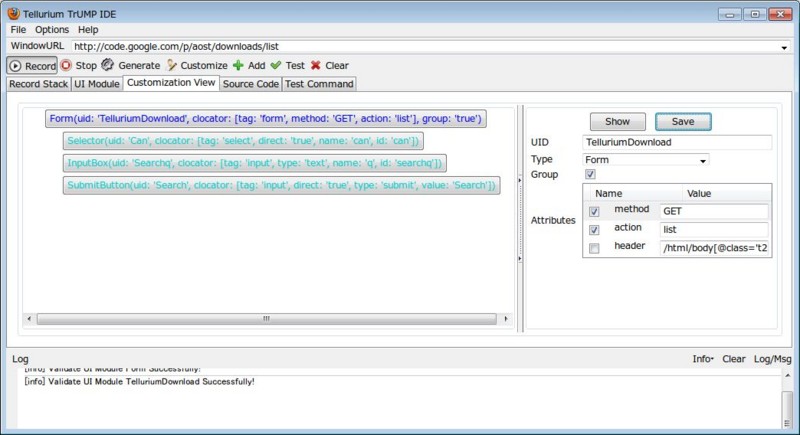800x435 pixels.
Task: Check the header attribute checkbox
Action: (x=594, y=248)
